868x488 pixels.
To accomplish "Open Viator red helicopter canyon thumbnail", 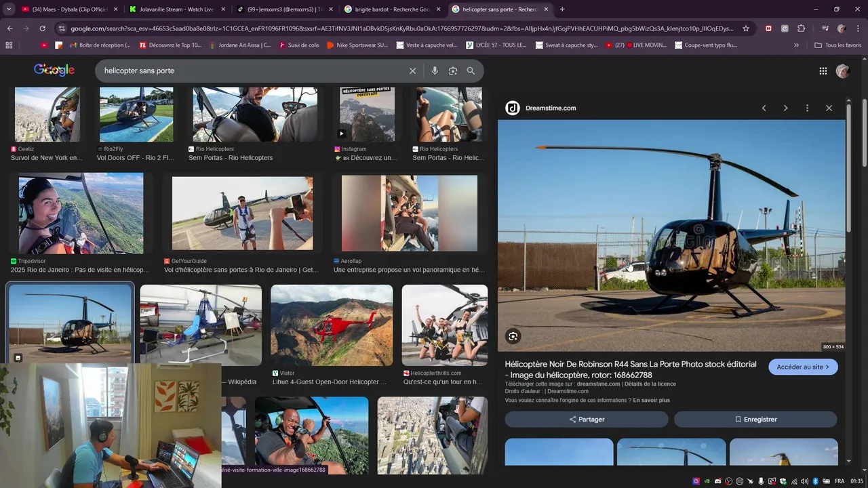I will (x=332, y=325).
